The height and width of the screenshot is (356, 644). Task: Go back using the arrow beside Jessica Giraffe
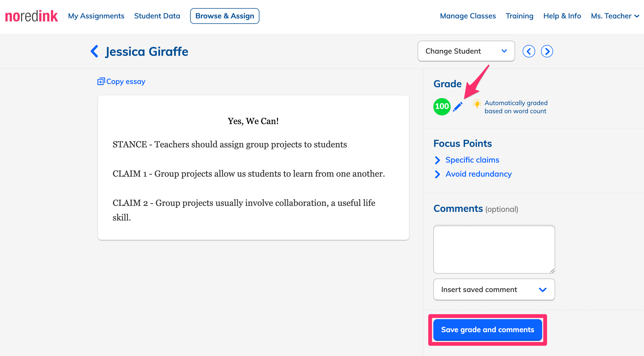pyautogui.click(x=94, y=51)
